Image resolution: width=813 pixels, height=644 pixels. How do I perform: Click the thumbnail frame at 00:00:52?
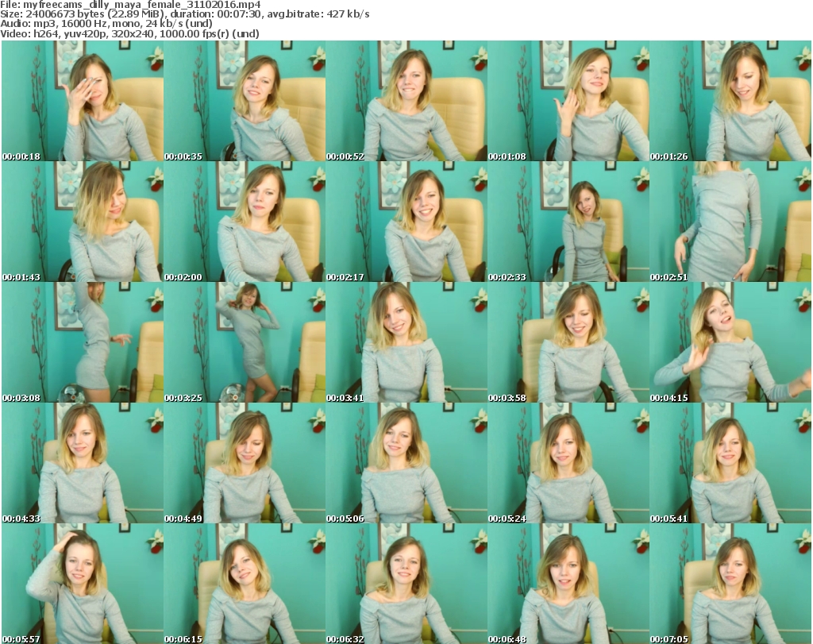406,101
